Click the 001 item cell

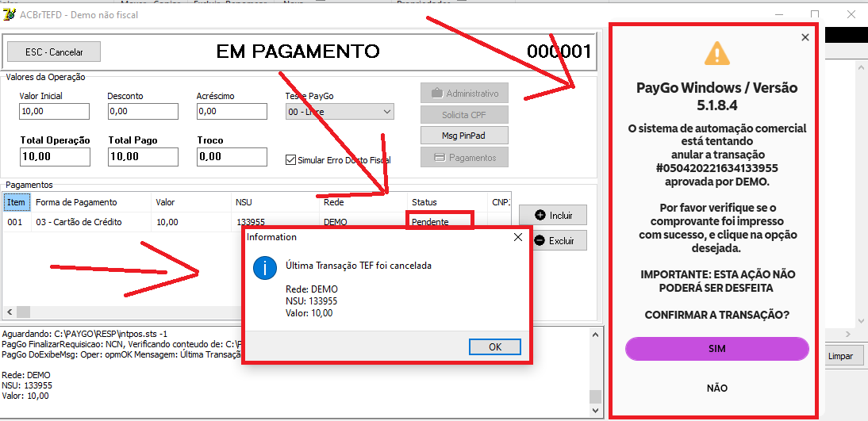(15, 223)
